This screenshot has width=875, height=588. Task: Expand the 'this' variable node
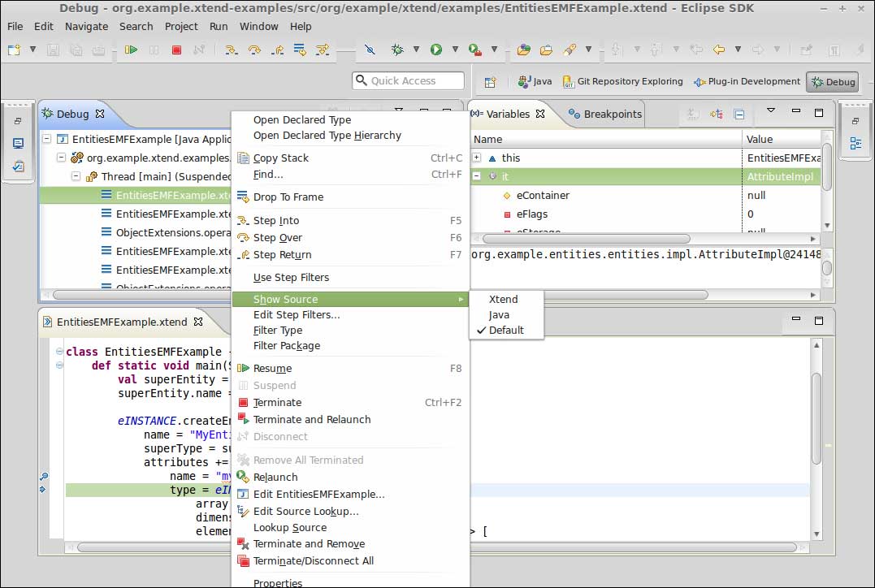click(477, 158)
